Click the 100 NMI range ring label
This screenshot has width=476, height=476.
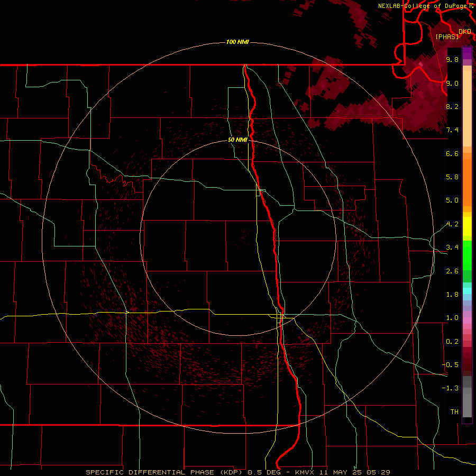tap(237, 42)
